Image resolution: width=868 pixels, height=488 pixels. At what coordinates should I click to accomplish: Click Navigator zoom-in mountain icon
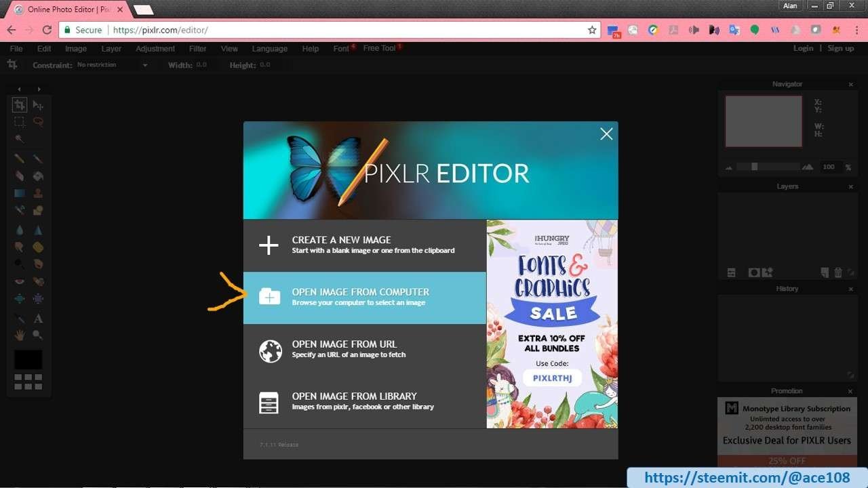pyautogui.click(x=808, y=167)
